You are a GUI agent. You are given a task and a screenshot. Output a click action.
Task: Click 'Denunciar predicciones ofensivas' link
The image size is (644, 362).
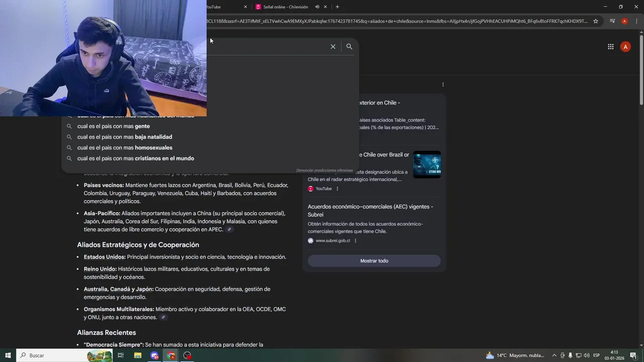[325, 170]
